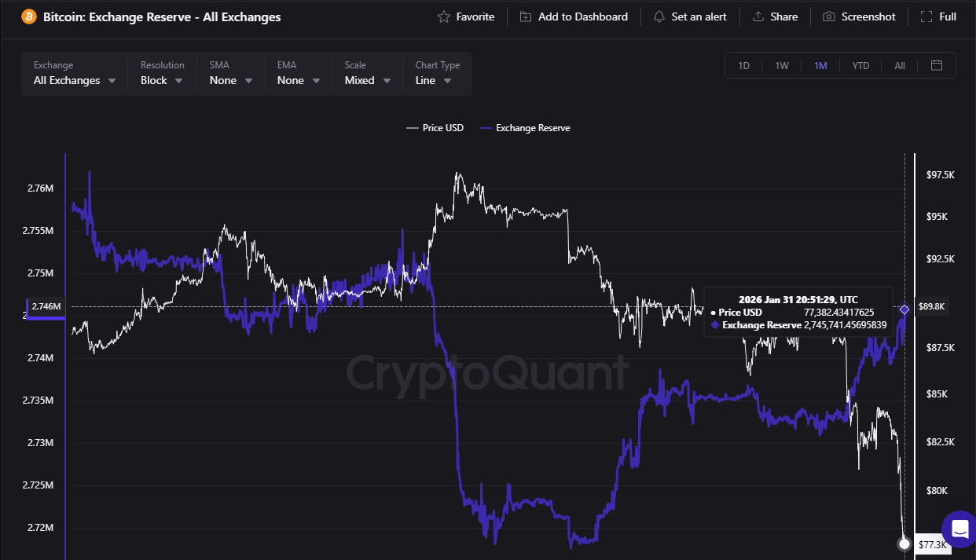Toggle Exchange Reserve series in legend

click(x=525, y=128)
